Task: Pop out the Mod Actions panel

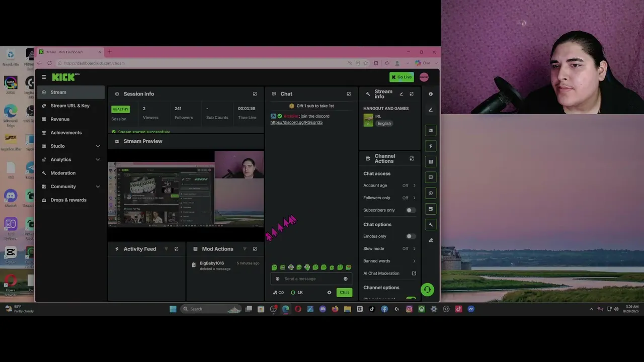Action: pos(255,249)
